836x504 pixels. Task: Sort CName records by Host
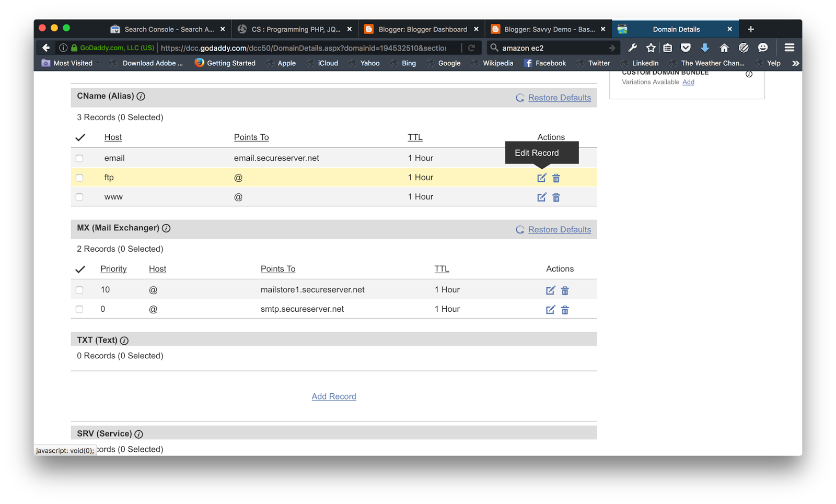pyautogui.click(x=113, y=137)
